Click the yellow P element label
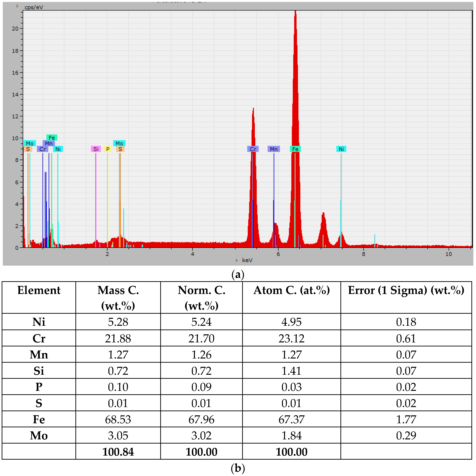This screenshot has width=476, height=476. tap(108, 149)
